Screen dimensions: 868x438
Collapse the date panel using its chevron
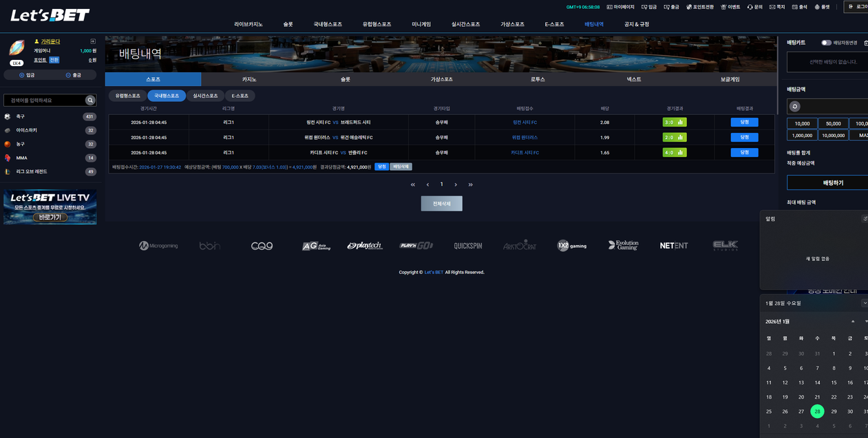[864, 303]
